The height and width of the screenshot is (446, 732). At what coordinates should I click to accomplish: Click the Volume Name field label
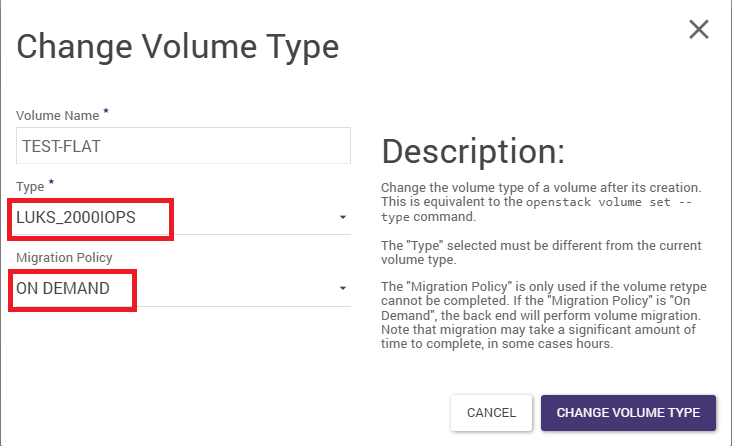[x=58, y=117]
